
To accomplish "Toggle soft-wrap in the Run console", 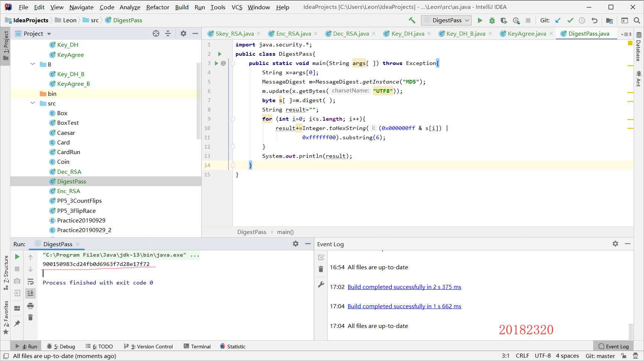I will pos(30,281).
